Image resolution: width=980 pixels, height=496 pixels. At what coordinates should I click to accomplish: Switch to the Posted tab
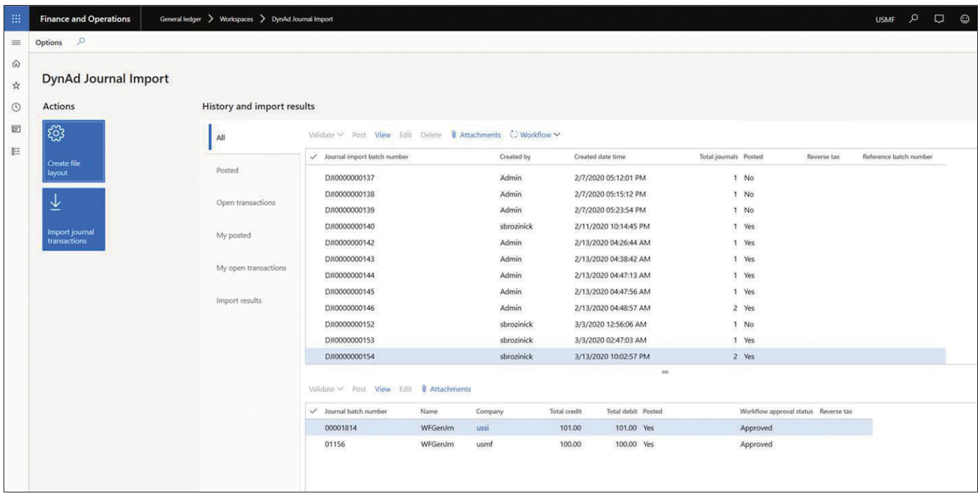coord(227,170)
